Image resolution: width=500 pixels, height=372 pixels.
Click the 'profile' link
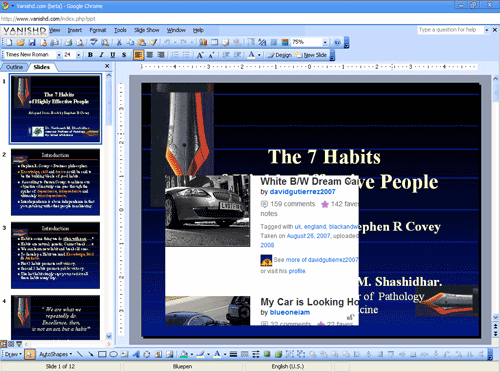[x=297, y=271]
